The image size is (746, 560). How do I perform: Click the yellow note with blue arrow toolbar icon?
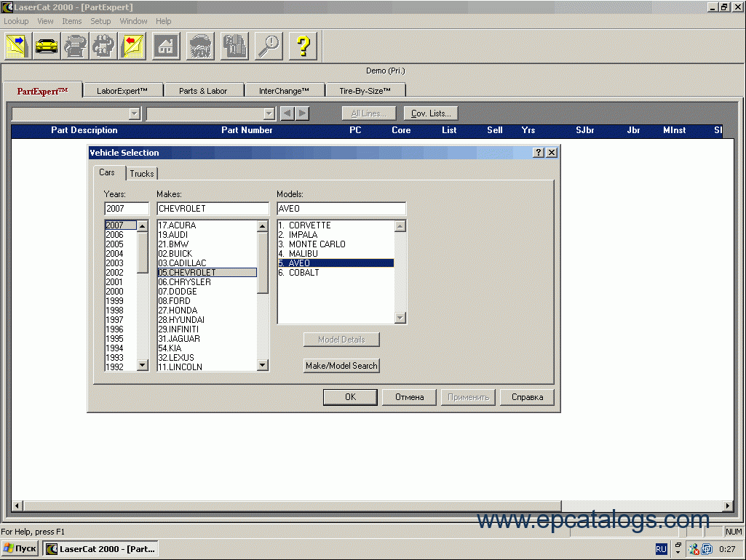pos(17,46)
